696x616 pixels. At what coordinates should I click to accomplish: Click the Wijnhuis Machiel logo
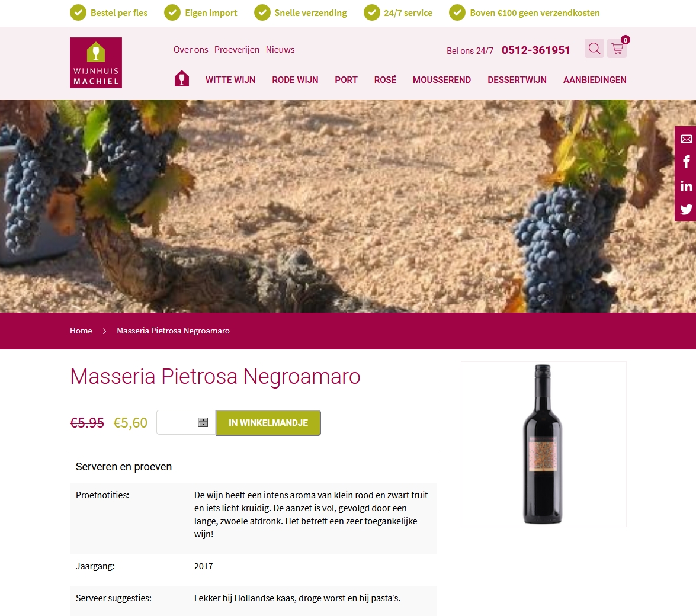96,63
